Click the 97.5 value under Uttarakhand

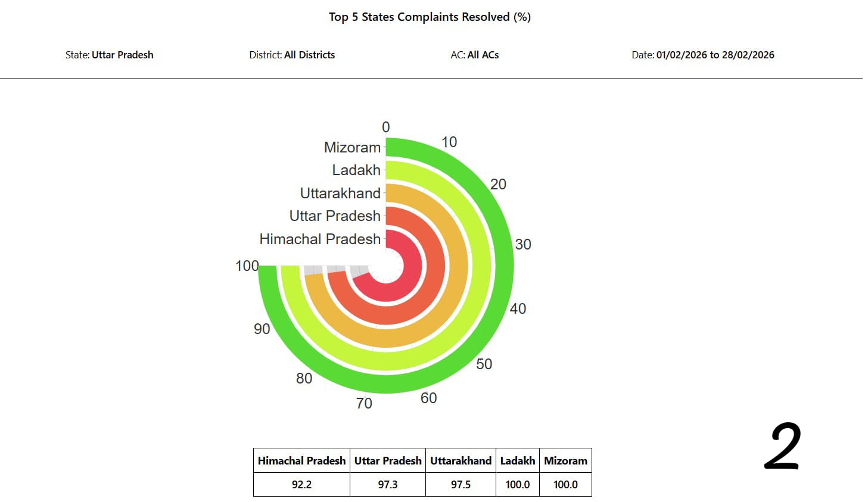coord(461,484)
